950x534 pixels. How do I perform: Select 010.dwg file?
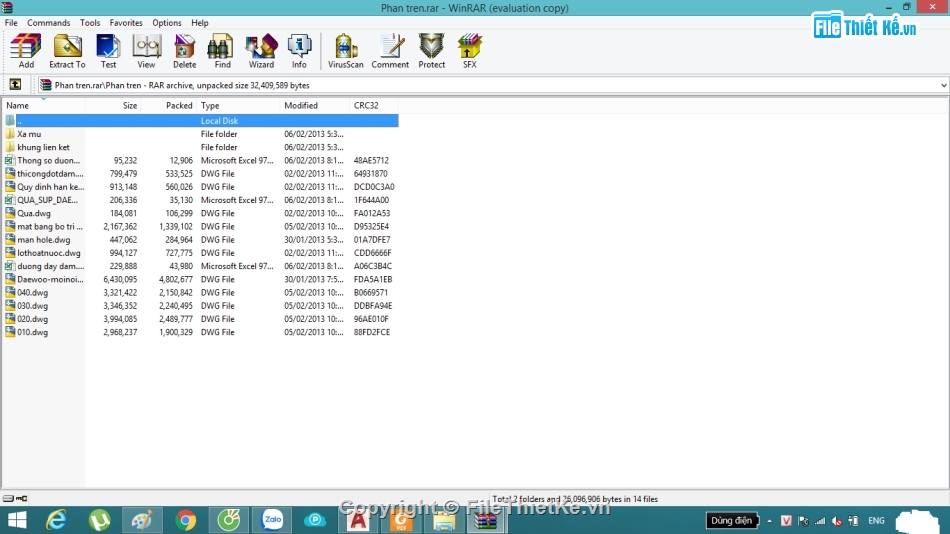[x=201, y=332]
